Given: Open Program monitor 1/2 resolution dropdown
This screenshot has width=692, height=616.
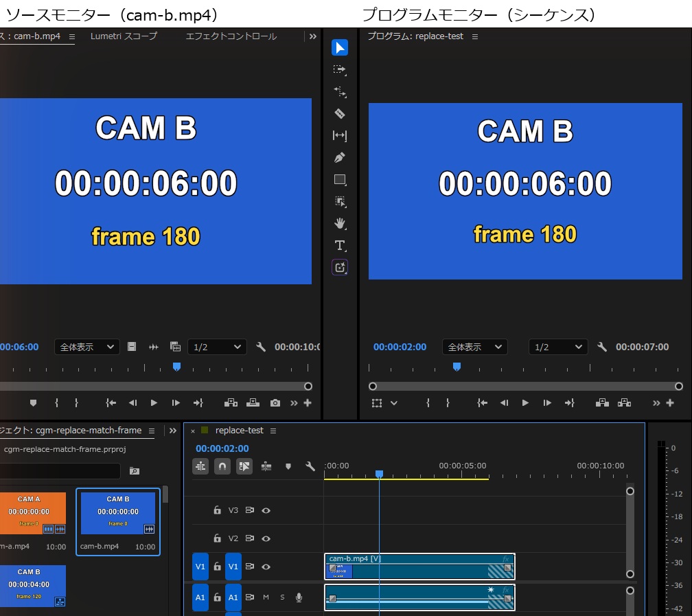Looking at the screenshot, I should click(558, 347).
